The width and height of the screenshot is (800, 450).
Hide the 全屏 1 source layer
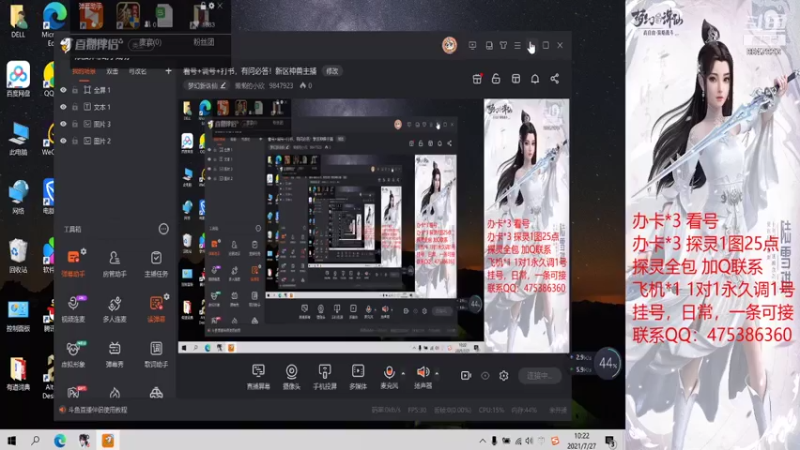coord(63,90)
